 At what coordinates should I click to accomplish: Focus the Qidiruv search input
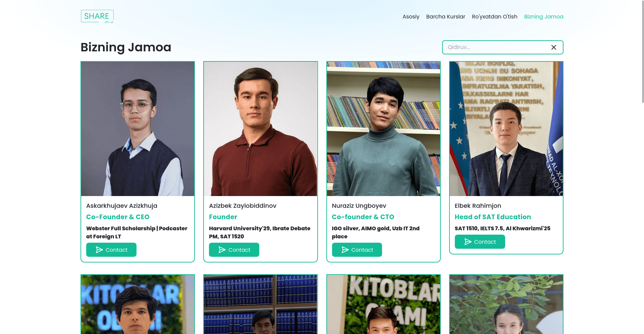pos(496,47)
